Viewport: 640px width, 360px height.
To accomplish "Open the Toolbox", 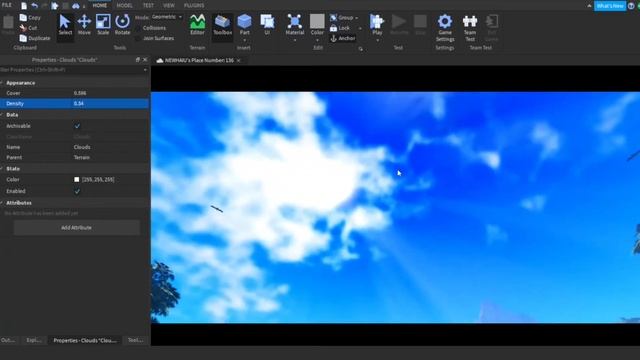I will (222, 25).
